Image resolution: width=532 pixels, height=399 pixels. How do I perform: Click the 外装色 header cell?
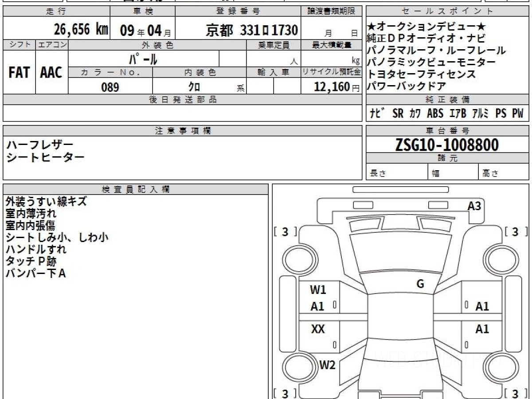pyautogui.click(x=157, y=45)
